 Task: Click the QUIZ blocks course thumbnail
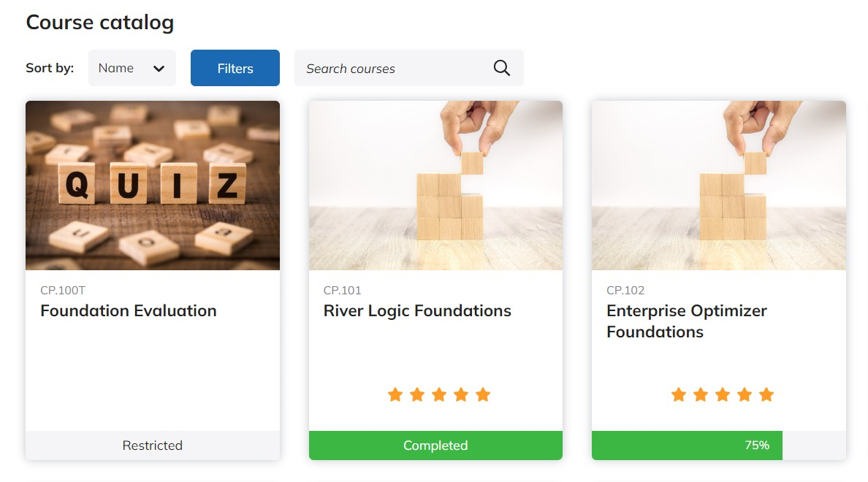[x=153, y=185]
